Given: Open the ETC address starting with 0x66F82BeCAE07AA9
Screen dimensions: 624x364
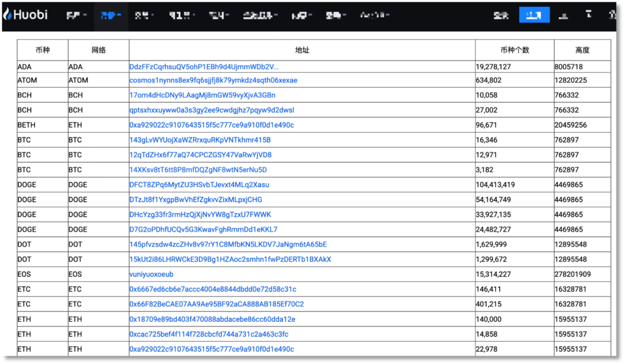Looking at the screenshot, I should tap(217, 304).
